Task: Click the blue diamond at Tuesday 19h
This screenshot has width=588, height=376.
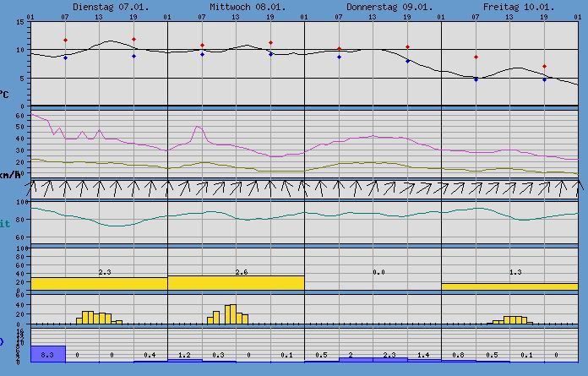Action: tap(133, 57)
